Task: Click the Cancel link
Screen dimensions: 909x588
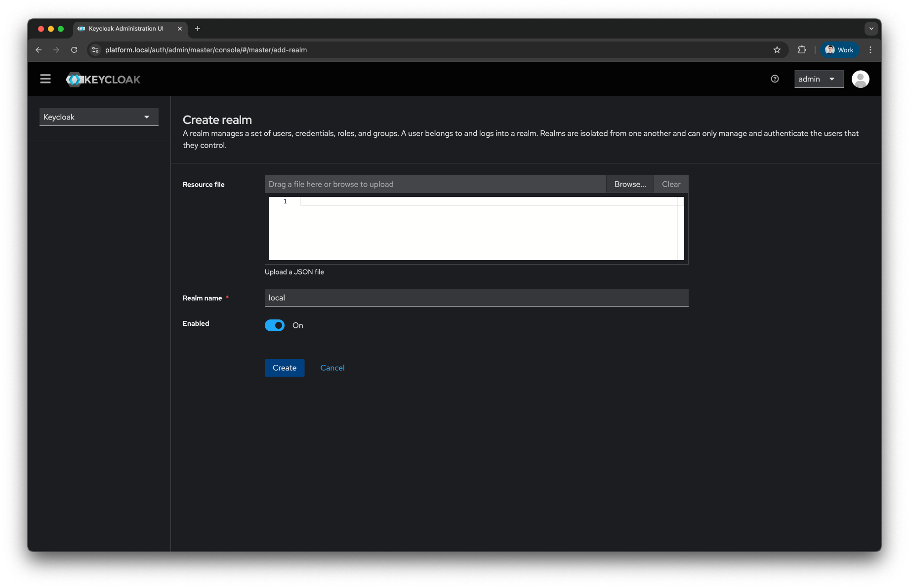Action: click(332, 368)
